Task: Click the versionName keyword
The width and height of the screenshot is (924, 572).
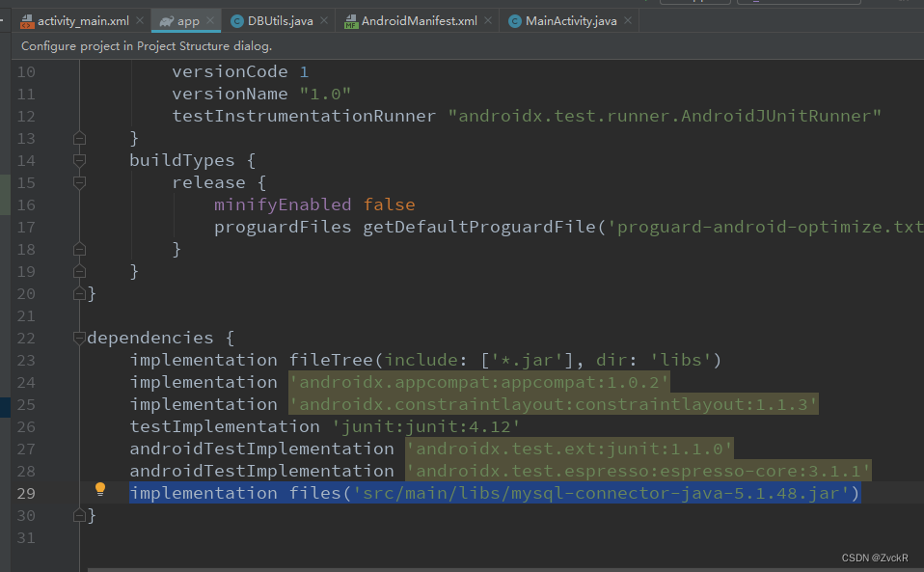Action: click(230, 95)
